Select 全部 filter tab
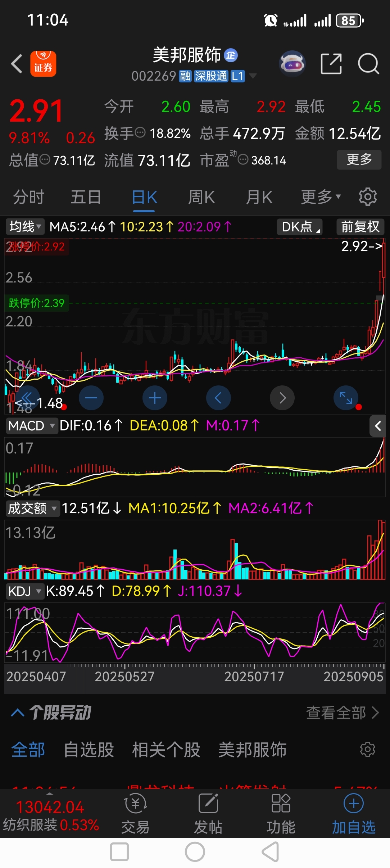Image resolution: width=390 pixels, height=868 pixels. [x=28, y=750]
